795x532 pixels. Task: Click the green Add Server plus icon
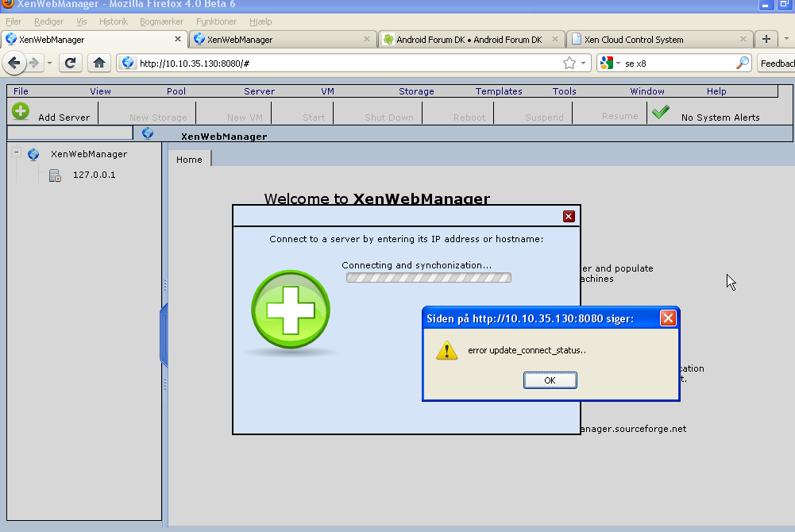21,112
